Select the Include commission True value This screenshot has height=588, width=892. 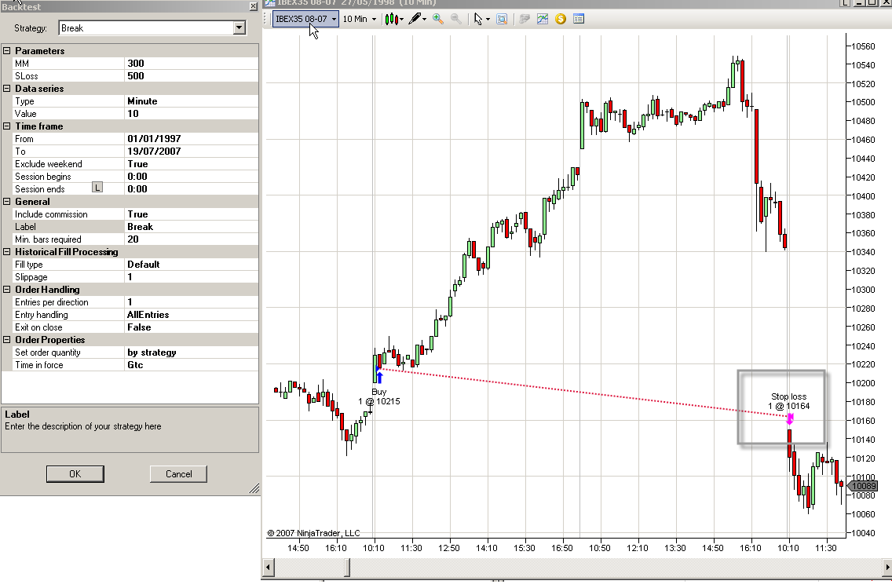pyautogui.click(x=191, y=214)
